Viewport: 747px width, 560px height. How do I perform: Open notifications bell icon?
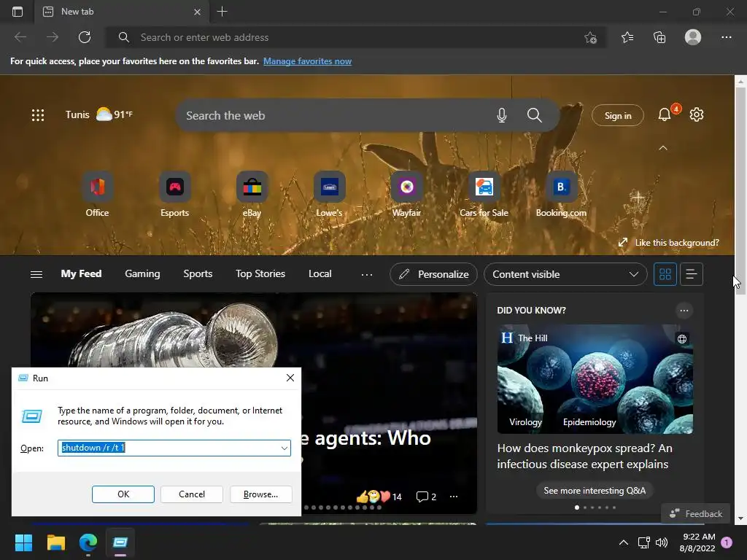(x=665, y=114)
